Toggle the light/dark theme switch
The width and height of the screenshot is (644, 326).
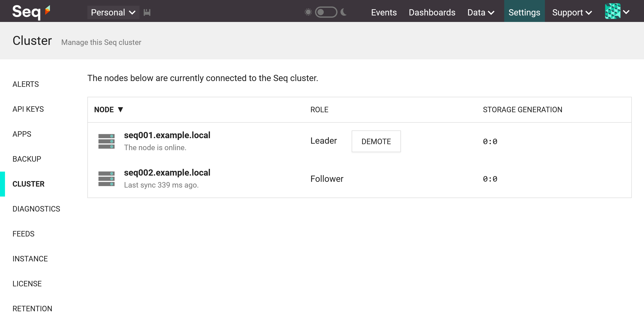point(326,12)
